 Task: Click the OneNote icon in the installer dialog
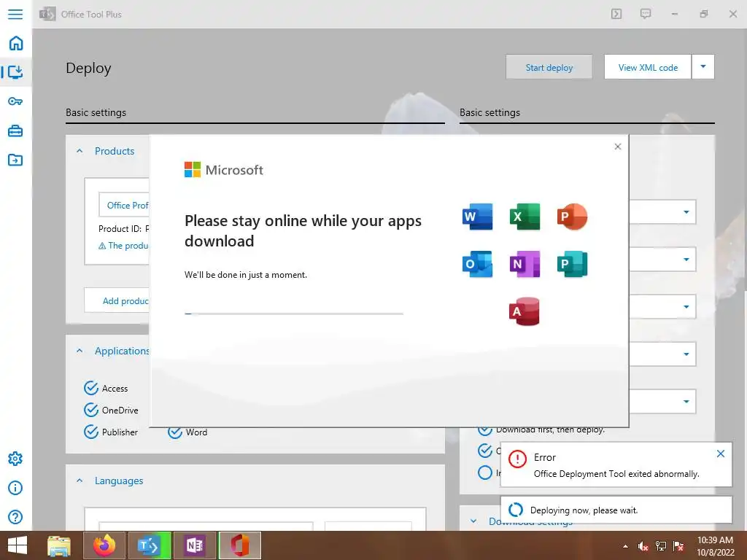pyautogui.click(x=525, y=264)
